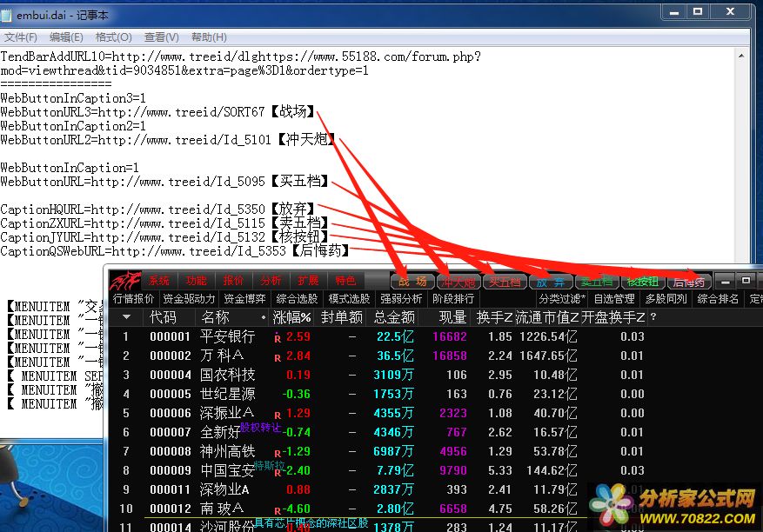This screenshot has height=532, width=763.
Task: Sort by the 代码 column header
Action: pos(163,317)
